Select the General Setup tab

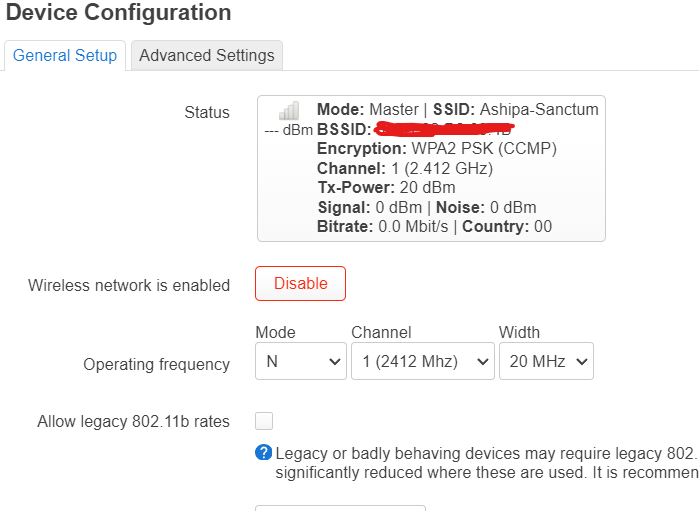pyautogui.click(x=65, y=55)
